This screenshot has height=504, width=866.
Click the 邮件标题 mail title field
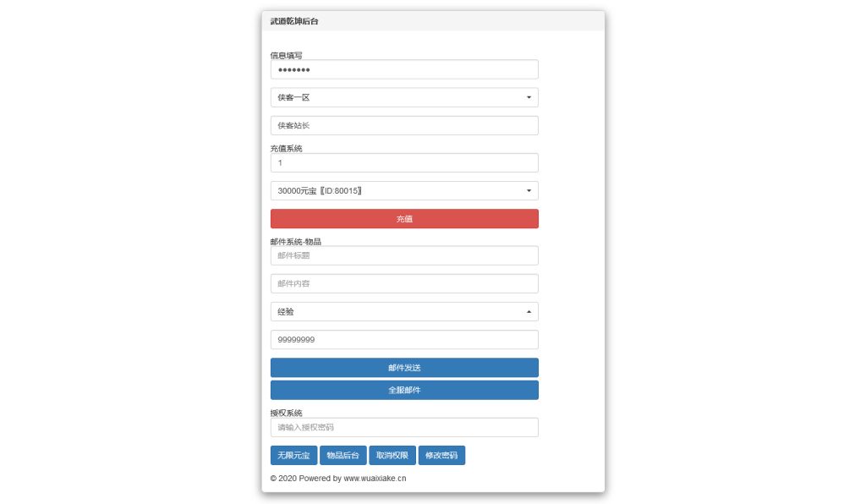coord(403,255)
